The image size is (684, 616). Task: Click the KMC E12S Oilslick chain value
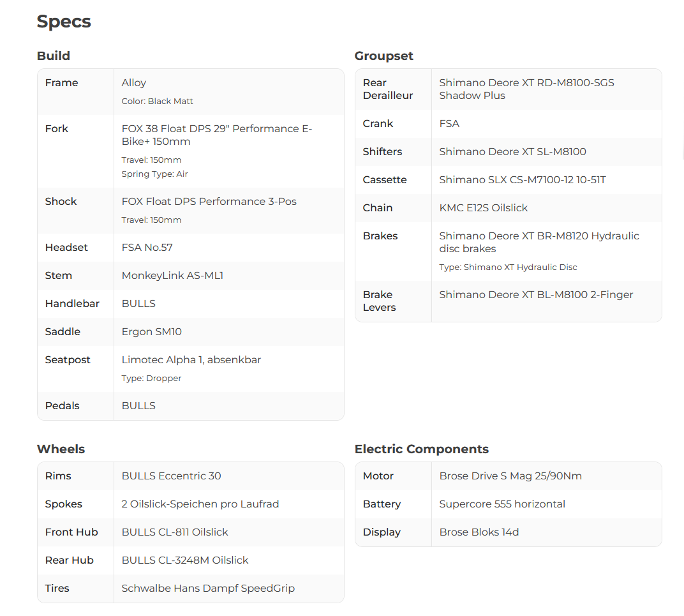[x=483, y=208]
